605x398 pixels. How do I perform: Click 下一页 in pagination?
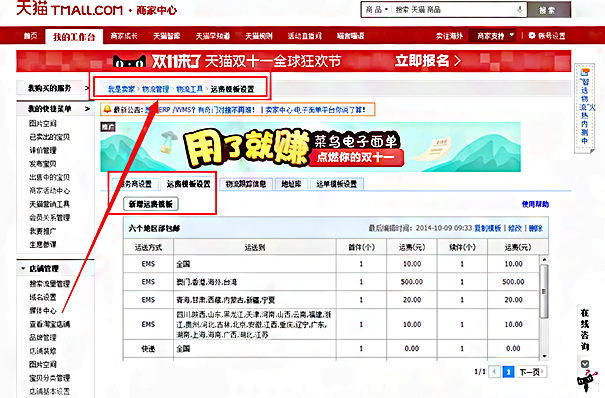[532, 372]
